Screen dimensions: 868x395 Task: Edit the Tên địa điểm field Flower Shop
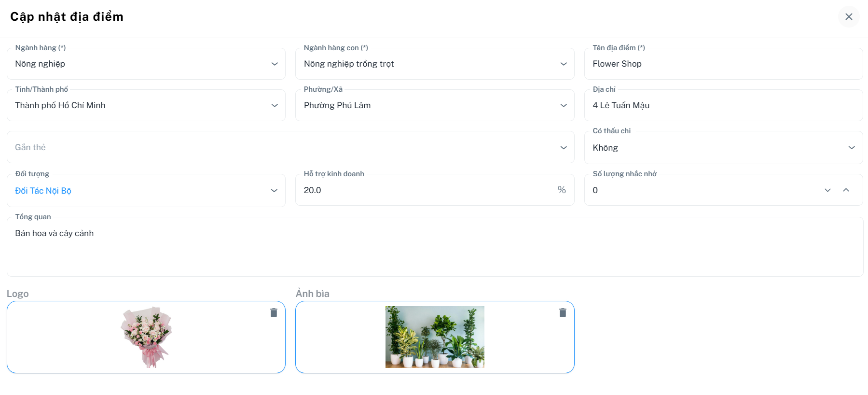tap(723, 64)
